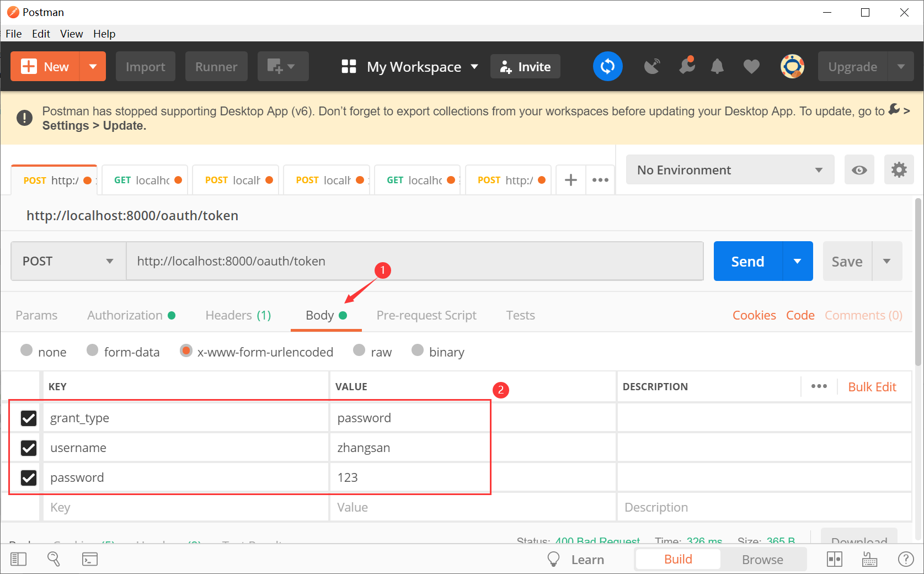This screenshot has width=924, height=574.
Task: Open the Find search icon in status bar
Action: pos(54,559)
